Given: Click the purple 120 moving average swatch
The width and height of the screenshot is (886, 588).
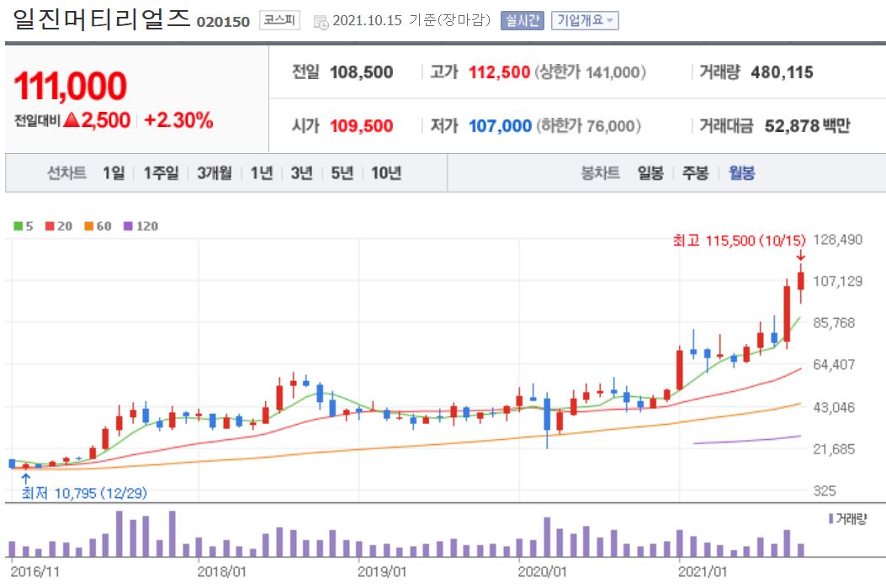Looking at the screenshot, I should coord(128,226).
